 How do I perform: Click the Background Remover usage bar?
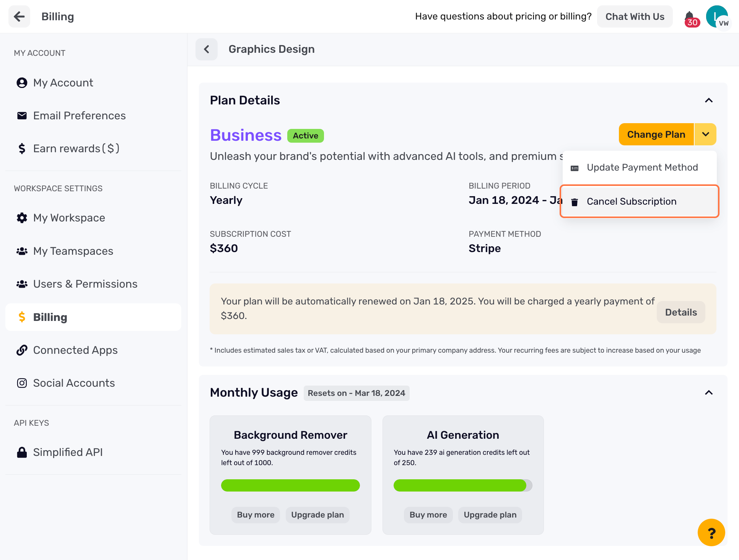click(x=290, y=485)
